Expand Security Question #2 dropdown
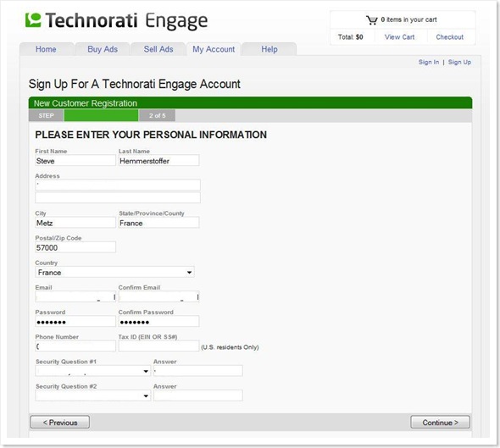 pyautogui.click(x=92, y=395)
